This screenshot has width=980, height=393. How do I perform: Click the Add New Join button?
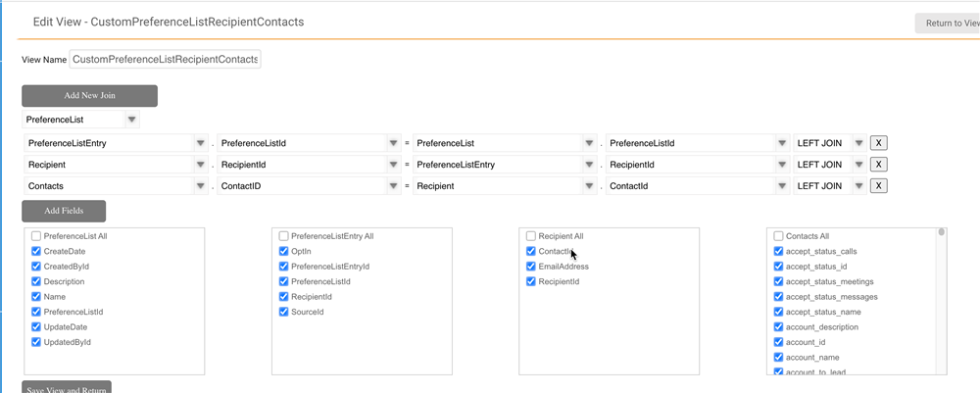pyautogui.click(x=89, y=96)
